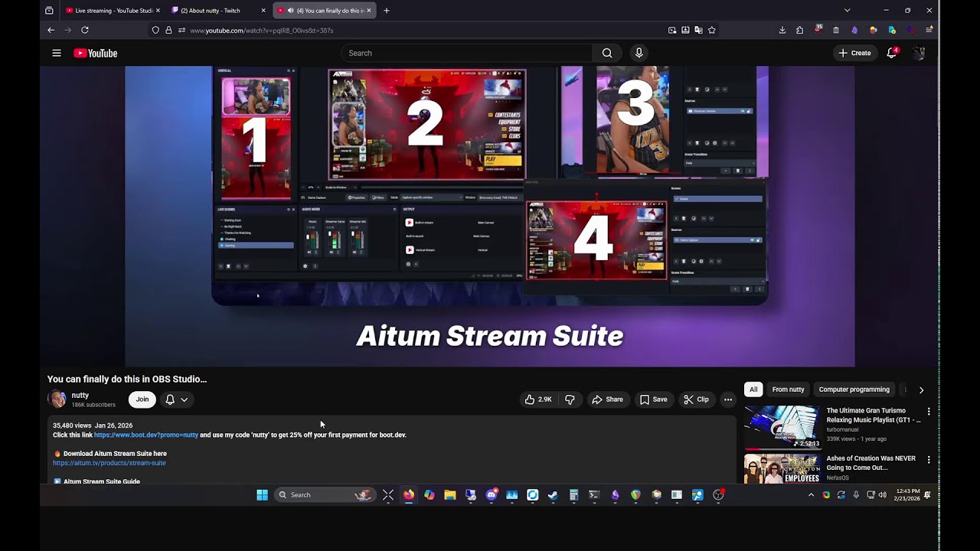Screen dimensions: 980x551
Task: Open the browser downloads arrow icon
Action: tap(782, 30)
